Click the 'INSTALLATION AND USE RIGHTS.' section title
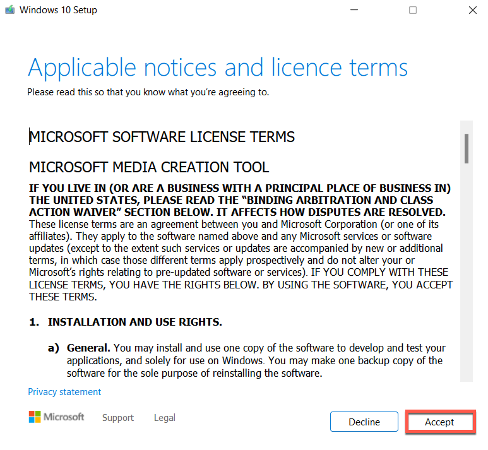488x450 pixels. pos(135,322)
